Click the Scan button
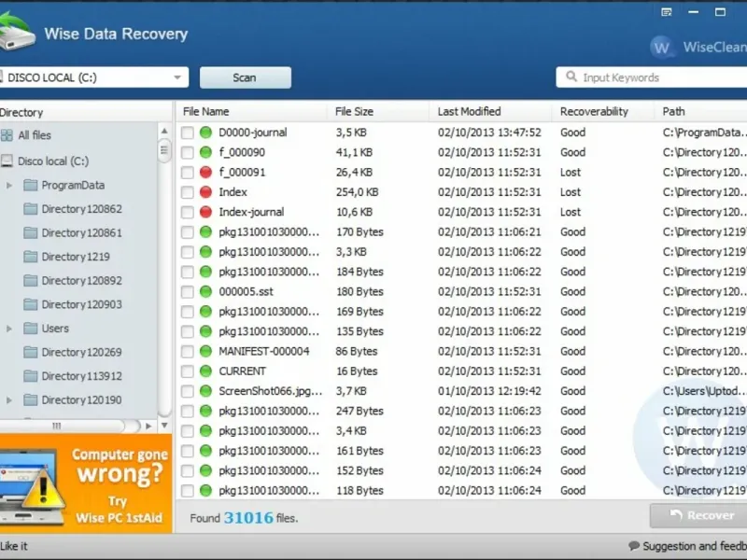The width and height of the screenshot is (747, 560). (x=246, y=77)
